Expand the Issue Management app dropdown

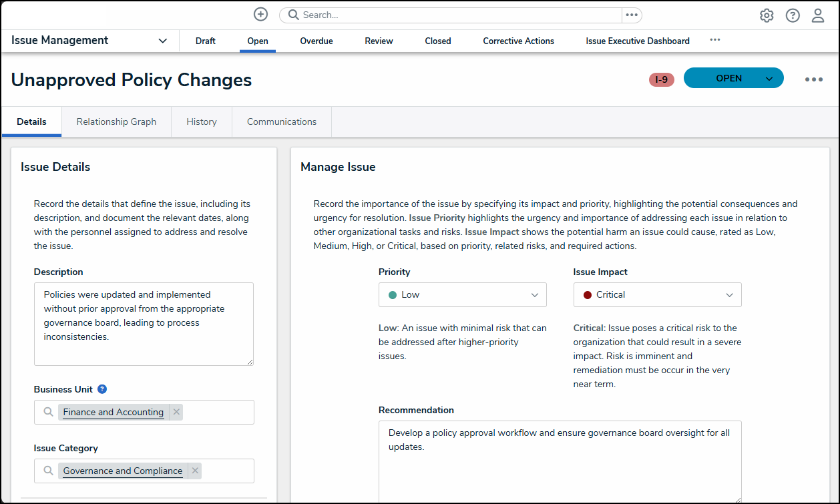click(162, 41)
